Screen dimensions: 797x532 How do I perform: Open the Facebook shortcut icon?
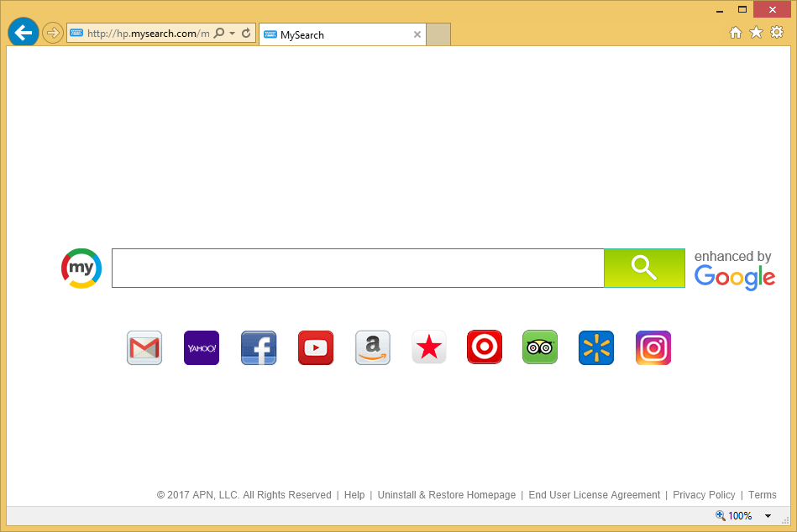pos(259,347)
